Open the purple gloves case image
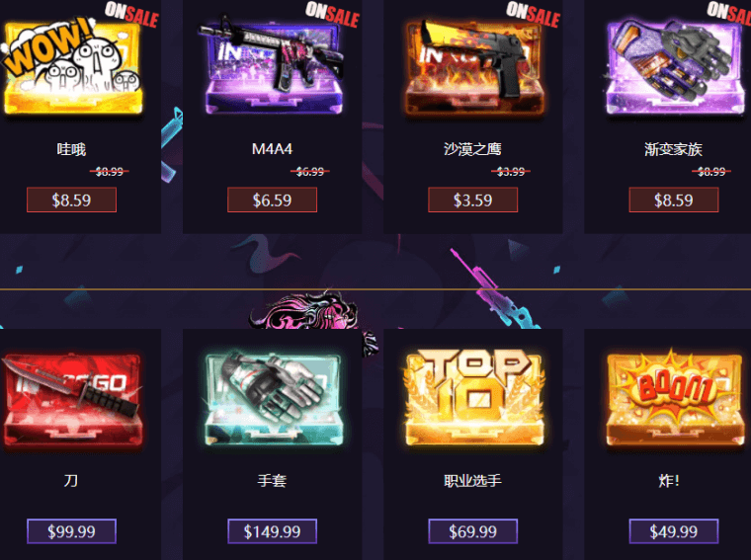751x560 pixels. point(675,67)
